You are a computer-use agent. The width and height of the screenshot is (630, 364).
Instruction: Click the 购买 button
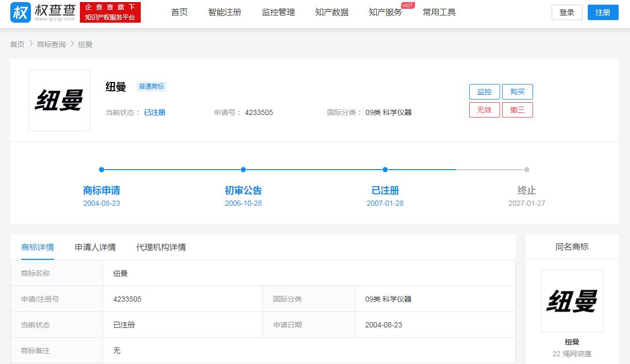click(x=517, y=91)
